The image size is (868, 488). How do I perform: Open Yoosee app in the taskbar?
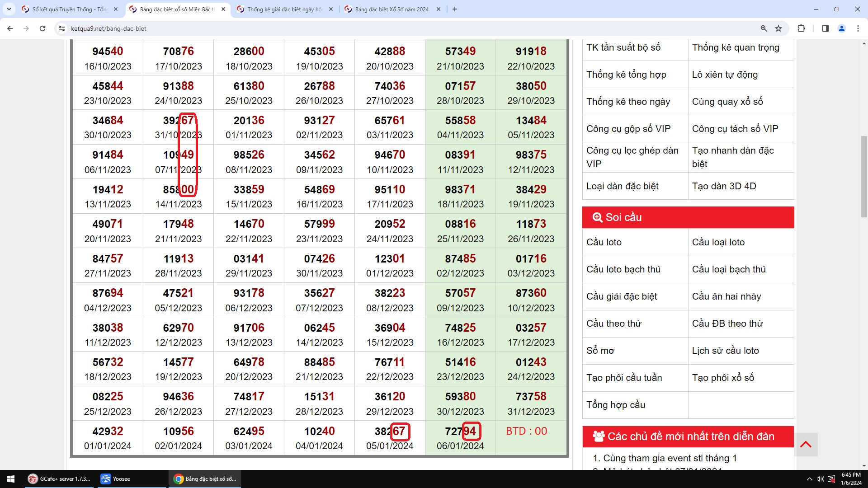coord(116,479)
